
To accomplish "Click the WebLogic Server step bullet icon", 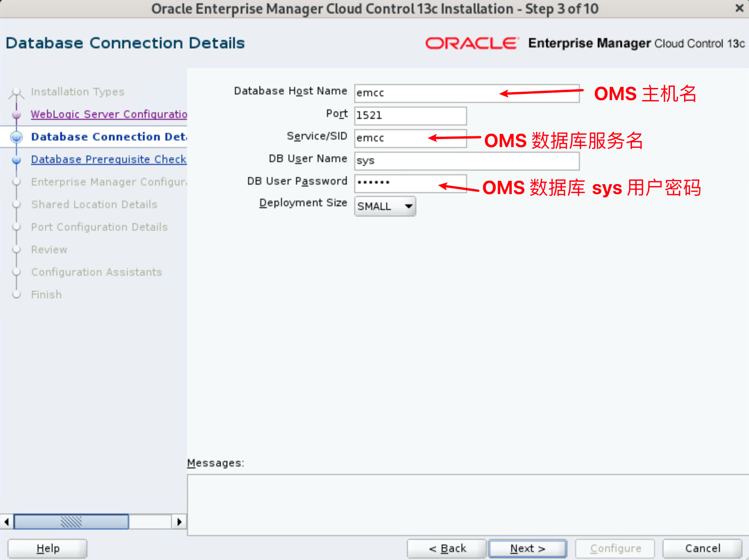I will point(16,114).
